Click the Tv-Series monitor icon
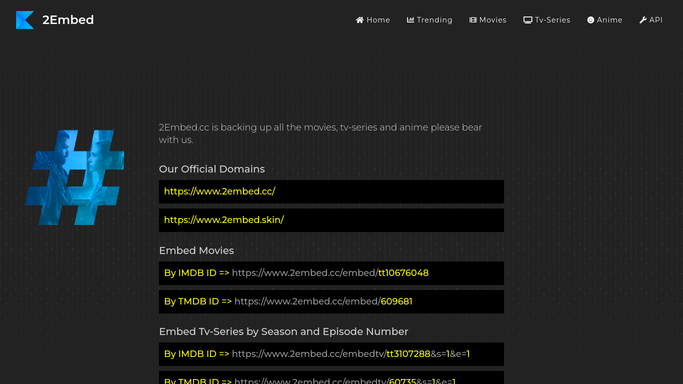The height and width of the screenshot is (384, 683). (x=527, y=20)
